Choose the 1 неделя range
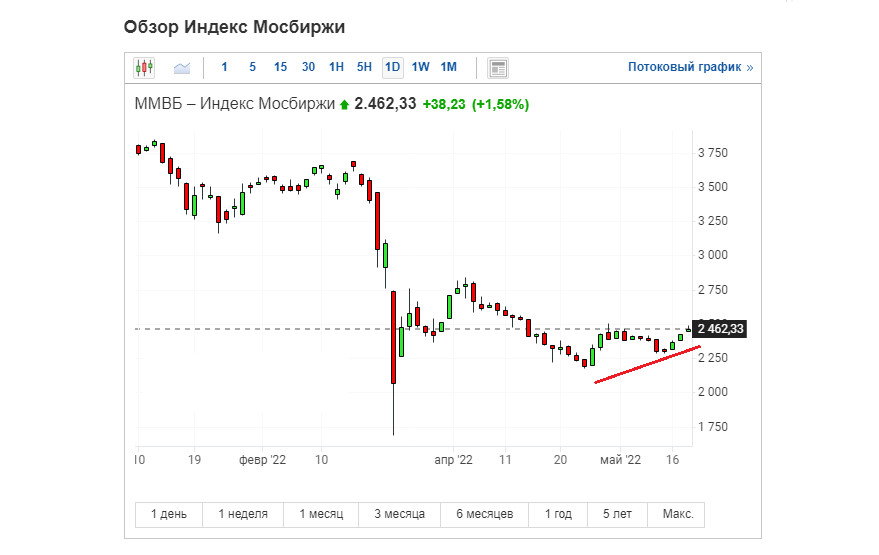The height and width of the screenshot is (555, 879). click(243, 514)
